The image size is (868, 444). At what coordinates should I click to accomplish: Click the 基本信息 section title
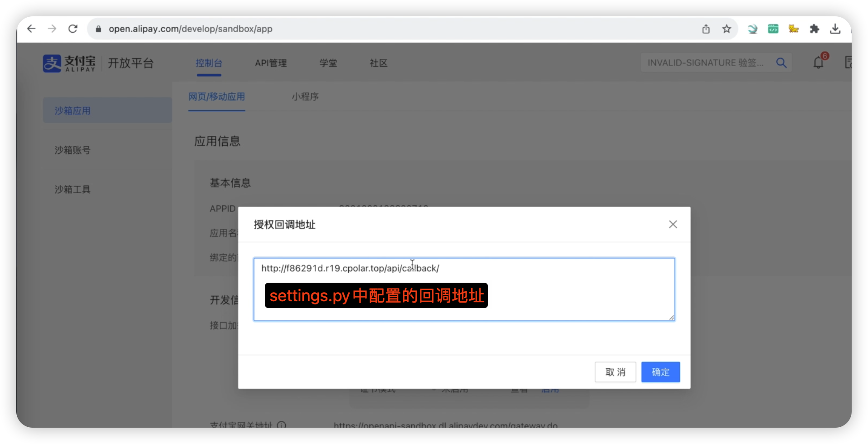(x=230, y=183)
